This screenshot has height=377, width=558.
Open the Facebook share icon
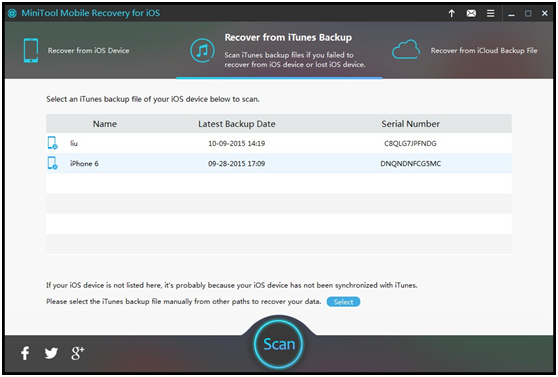tap(25, 353)
